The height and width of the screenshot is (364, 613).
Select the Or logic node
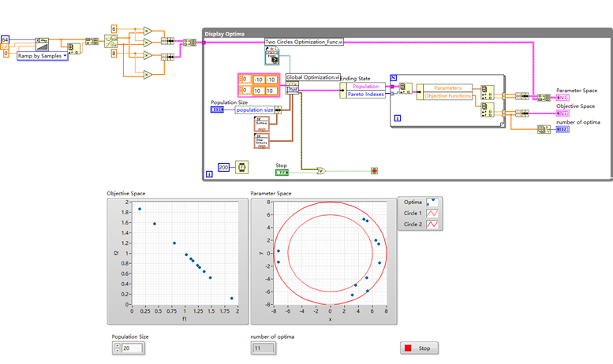click(321, 171)
